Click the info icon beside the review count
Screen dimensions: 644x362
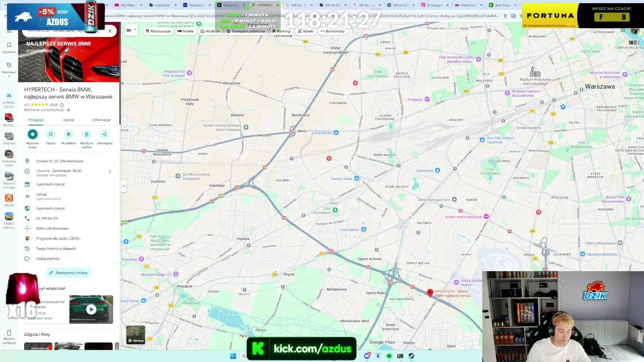click(62, 105)
